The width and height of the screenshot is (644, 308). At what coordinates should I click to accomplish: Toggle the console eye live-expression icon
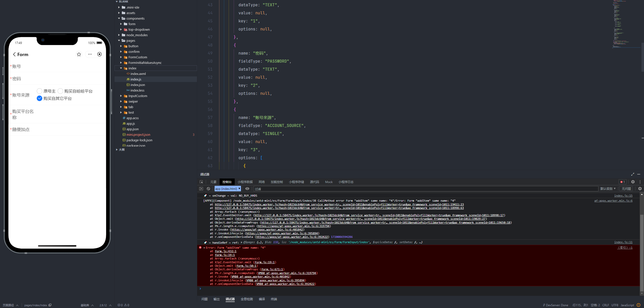click(247, 189)
